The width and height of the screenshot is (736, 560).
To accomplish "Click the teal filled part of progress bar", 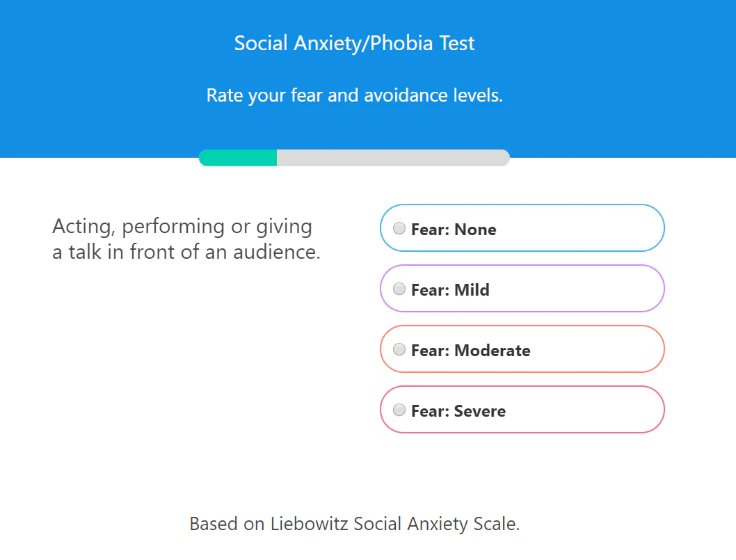I will (x=238, y=158).
